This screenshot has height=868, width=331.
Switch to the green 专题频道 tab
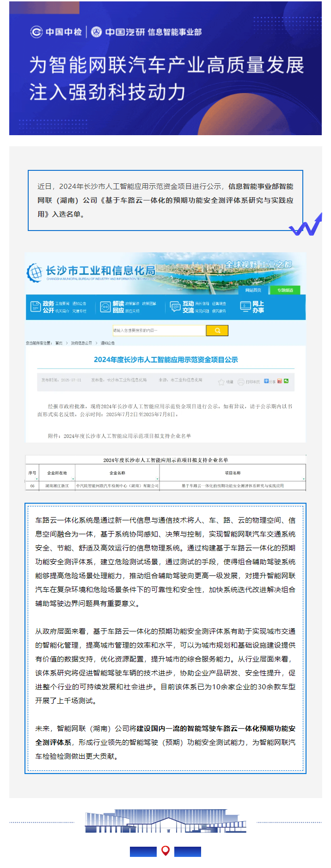coord(285,290)
